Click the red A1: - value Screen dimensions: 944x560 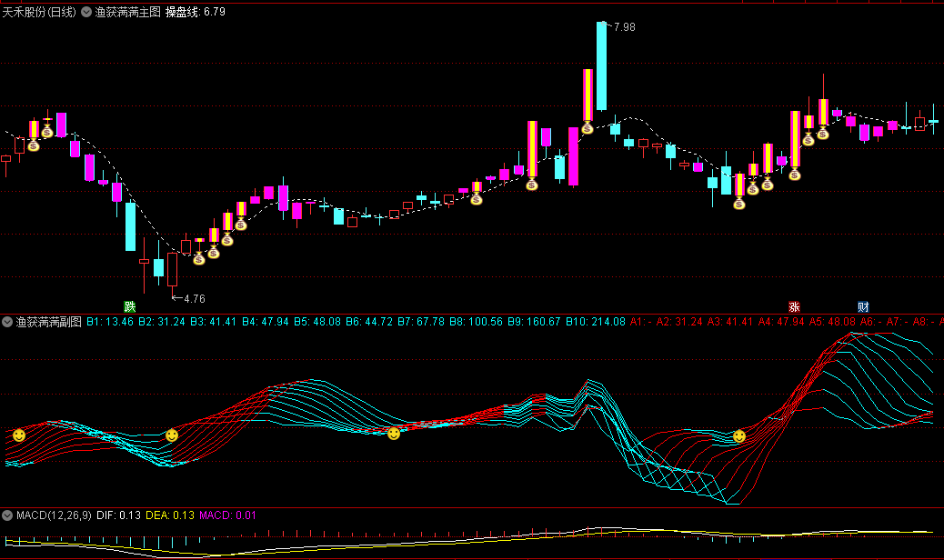point(640,322)
